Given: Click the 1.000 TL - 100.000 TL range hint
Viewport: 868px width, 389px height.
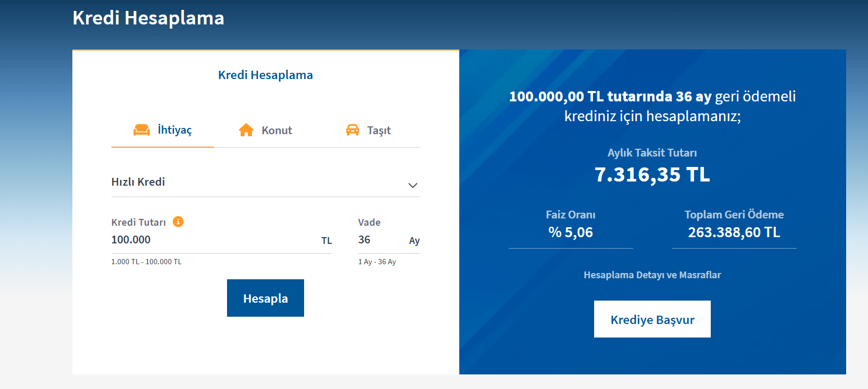Looking at the screenshot, I should click(x=146, y=262).
